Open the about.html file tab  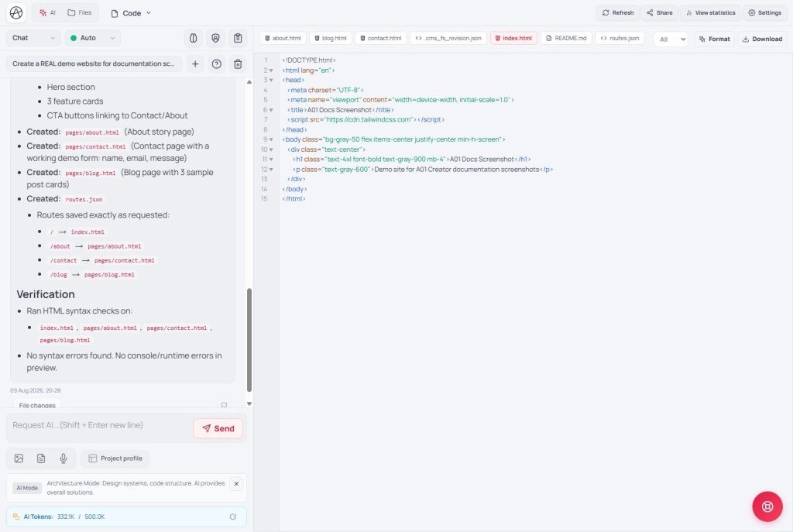(283, 38)
